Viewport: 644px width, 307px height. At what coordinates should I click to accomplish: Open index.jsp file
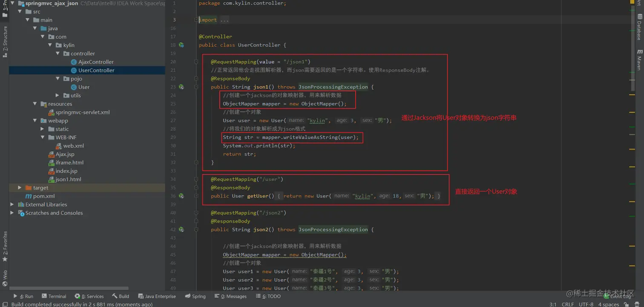click(x=63, y=171)
